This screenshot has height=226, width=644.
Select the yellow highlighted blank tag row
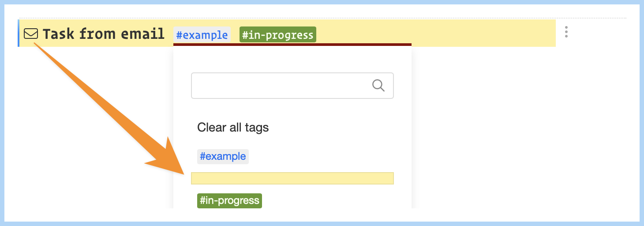[x=292, y=178]
